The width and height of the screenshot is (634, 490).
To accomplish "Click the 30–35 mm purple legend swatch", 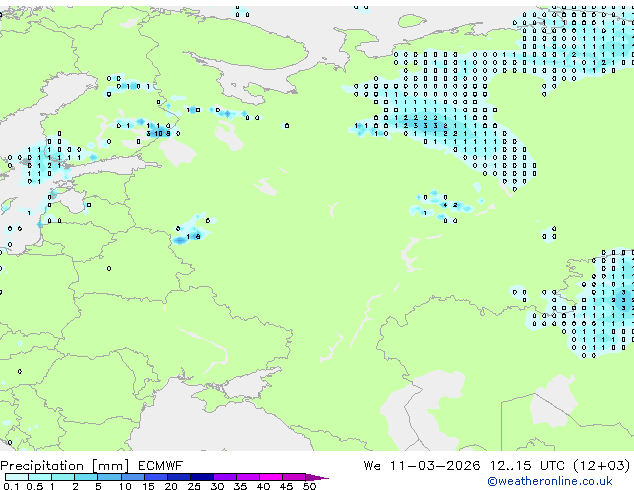I will (224, 477).
